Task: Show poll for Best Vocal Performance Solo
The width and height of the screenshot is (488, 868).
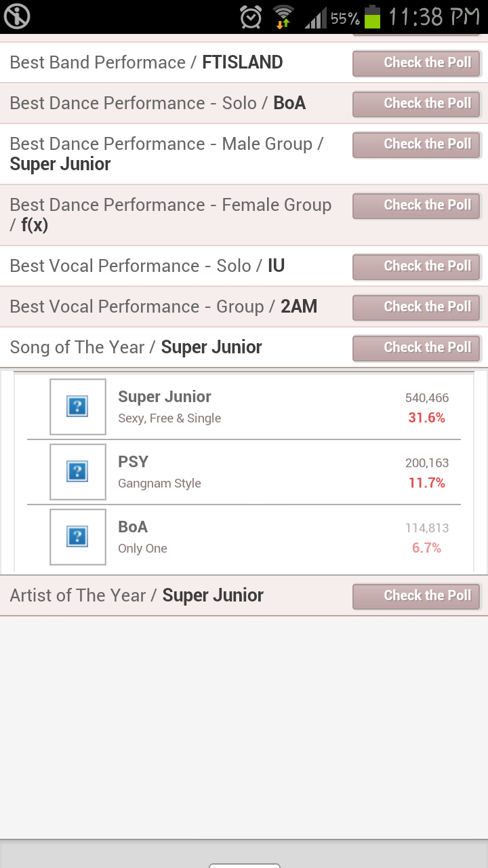Action: click(416, 267)
